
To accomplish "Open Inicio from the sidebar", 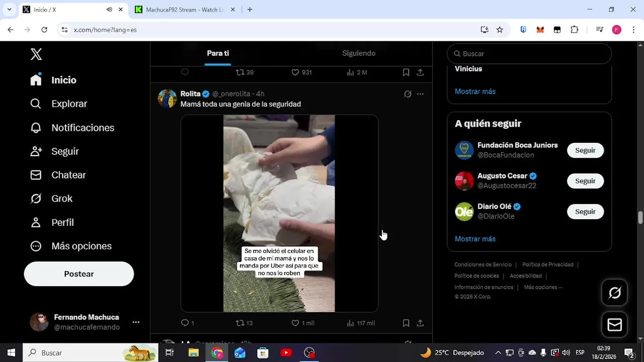I will (x=54, y=80).
